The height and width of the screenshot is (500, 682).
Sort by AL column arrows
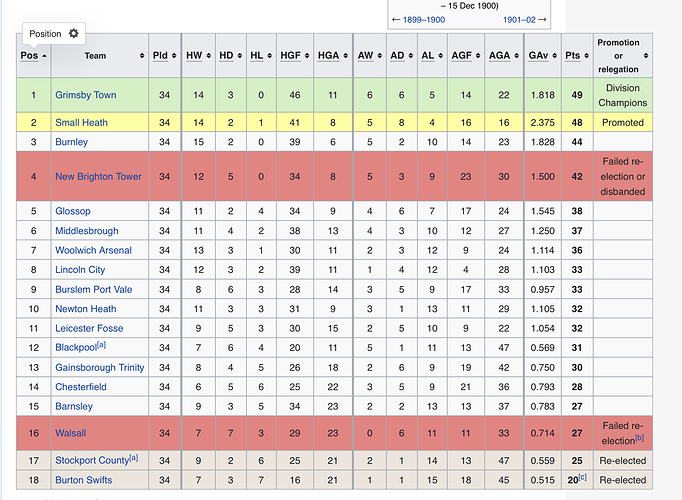pos(440,56)
